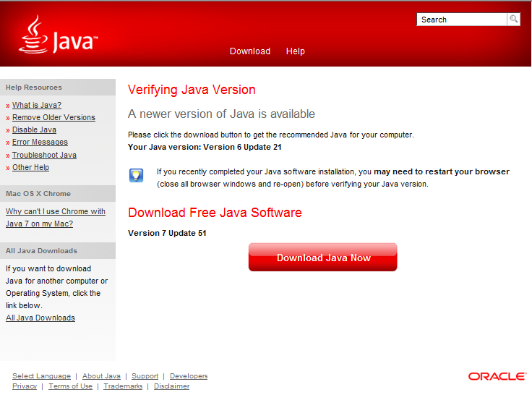This screenshot has width=532, height=395.
Task: Open the Disable Java link
Action: 34,129
